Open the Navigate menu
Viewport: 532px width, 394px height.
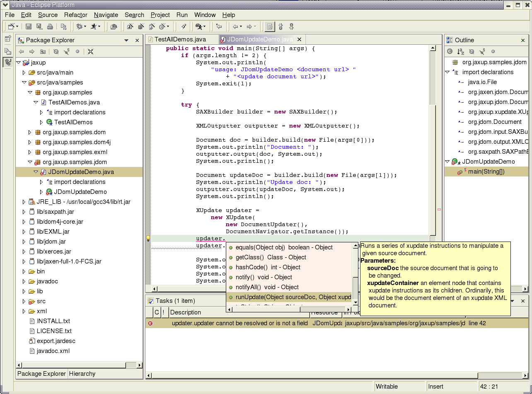point(106,15)
